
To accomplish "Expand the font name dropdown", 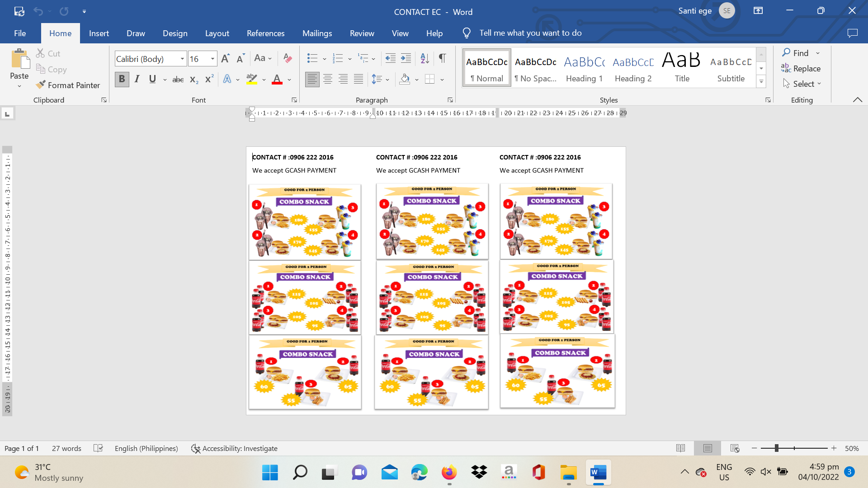I will (182, 59).
